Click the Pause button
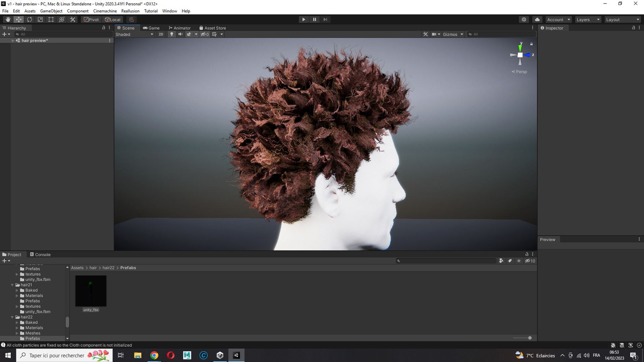 pos(314,20)
